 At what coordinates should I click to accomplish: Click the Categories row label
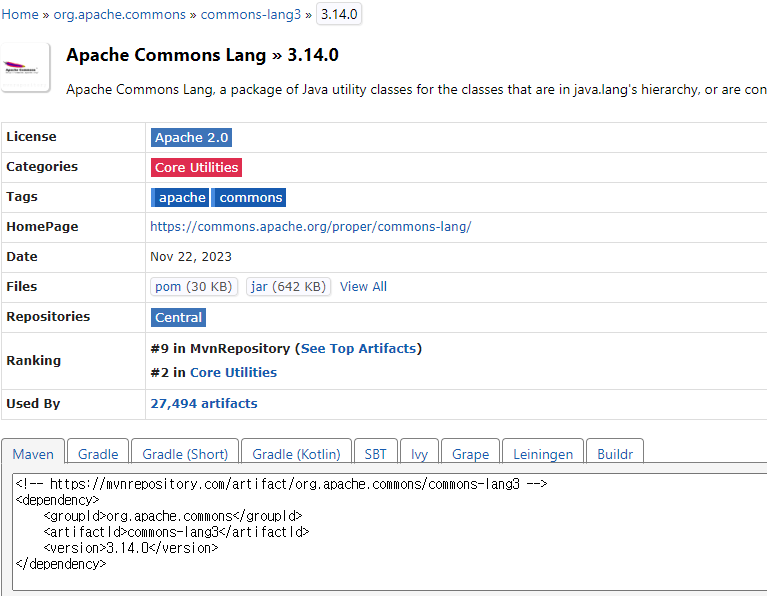coord(42,166)
